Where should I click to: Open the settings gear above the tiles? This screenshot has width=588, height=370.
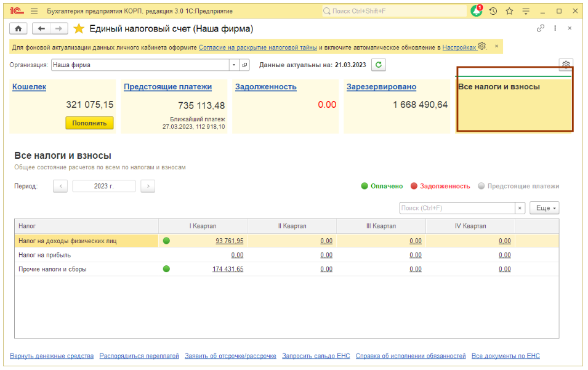point(566,65)
